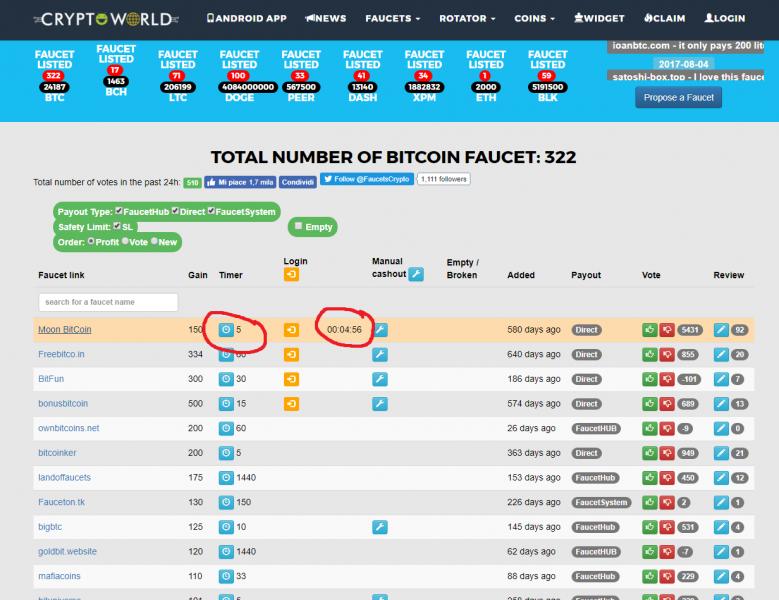Toggle the Empty checkbox filter
The width and height of the screenshot is (779, 600).
pos(298,227)
